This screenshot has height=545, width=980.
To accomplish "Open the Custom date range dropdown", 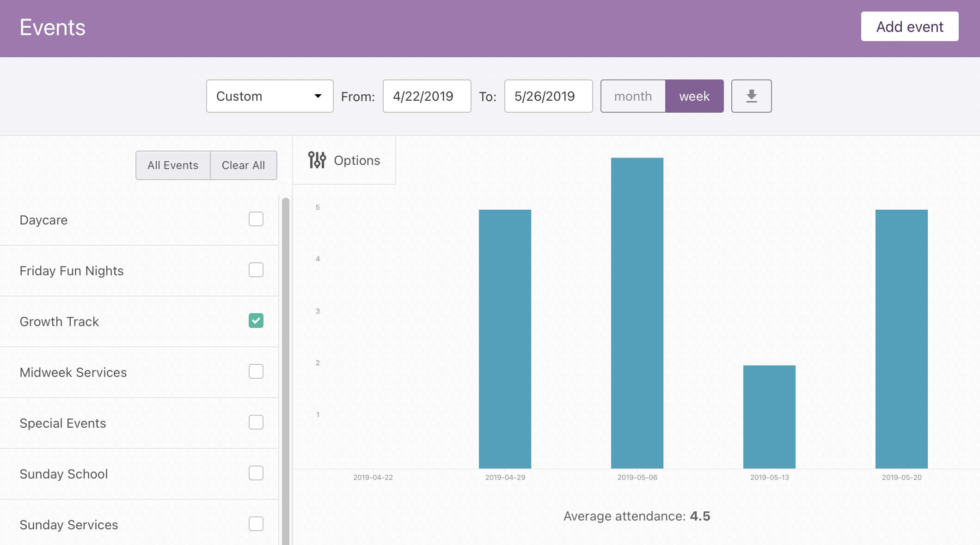I will point(269,96).
